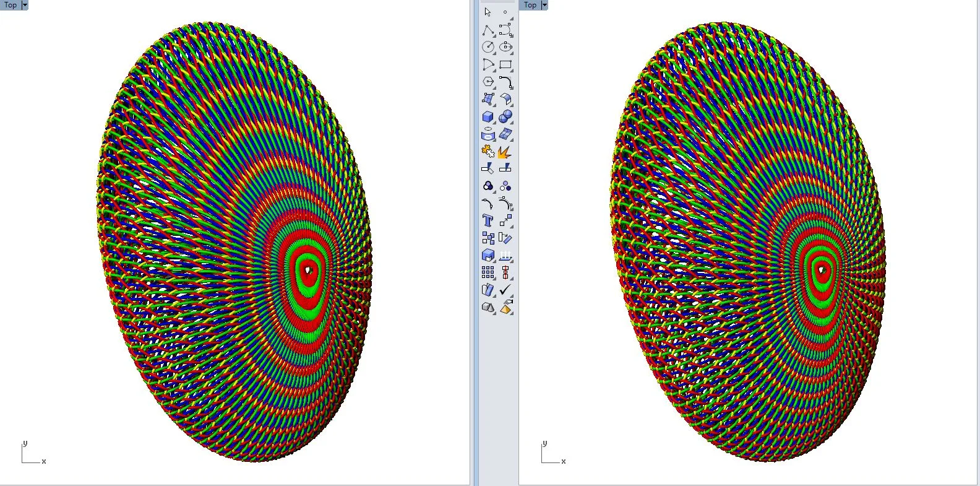
Task: Choose the Move tool
Action: (x=505, y=220)
